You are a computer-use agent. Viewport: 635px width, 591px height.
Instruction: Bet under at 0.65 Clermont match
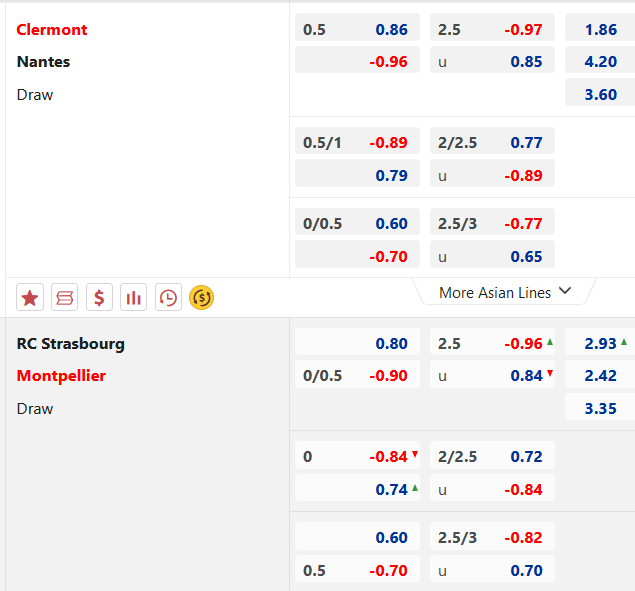click(492, 254)
